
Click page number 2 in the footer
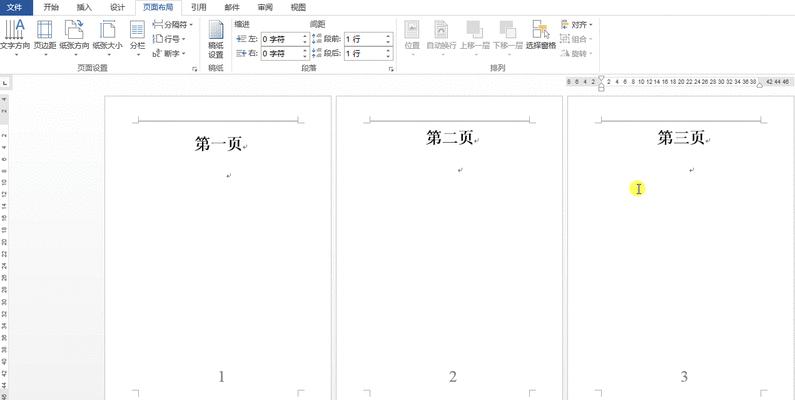[x=453, y=377]
